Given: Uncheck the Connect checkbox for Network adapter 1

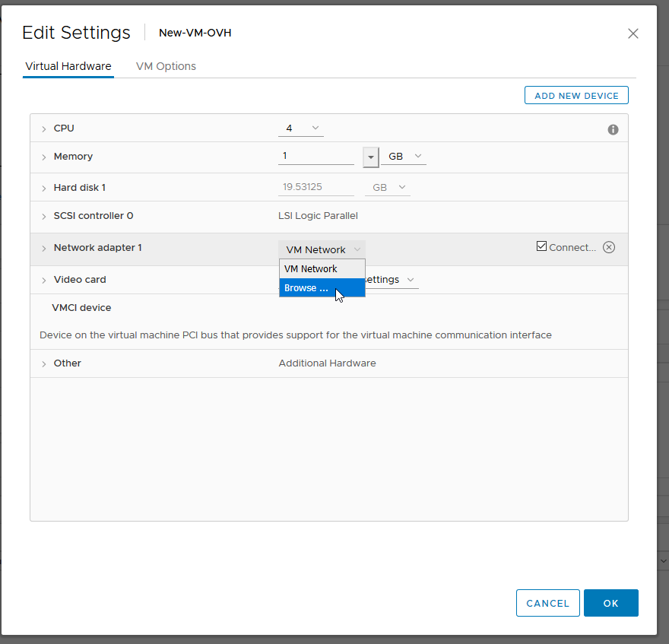Looking at the screenshot, I should coord(541,245).
